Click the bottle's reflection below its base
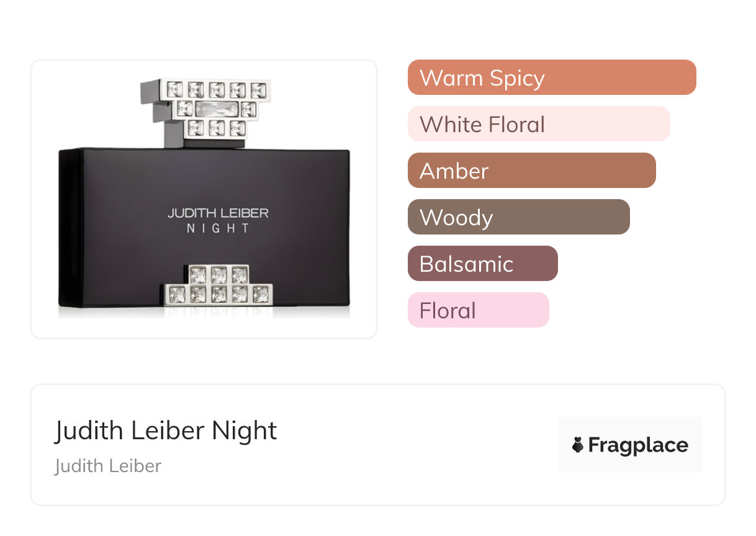The height and width of the screenshot is (536, 756). click(205, 312)
